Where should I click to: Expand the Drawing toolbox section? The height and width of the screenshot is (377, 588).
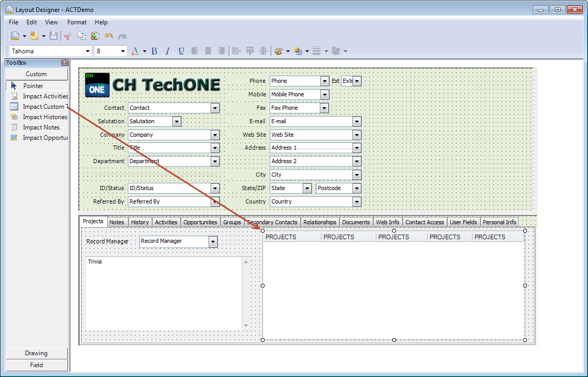coord(36,353)
